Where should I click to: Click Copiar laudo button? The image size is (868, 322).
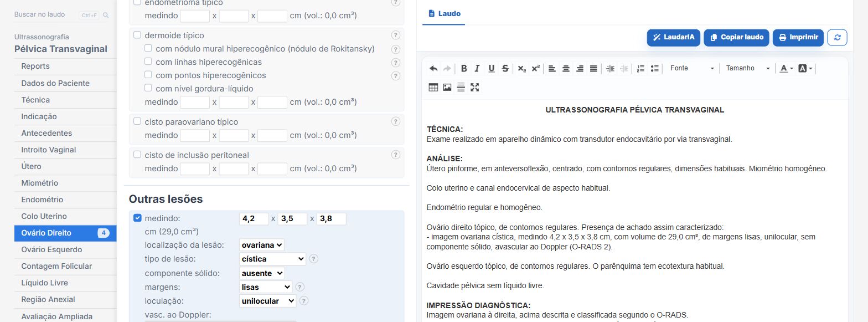click(737, 37)
